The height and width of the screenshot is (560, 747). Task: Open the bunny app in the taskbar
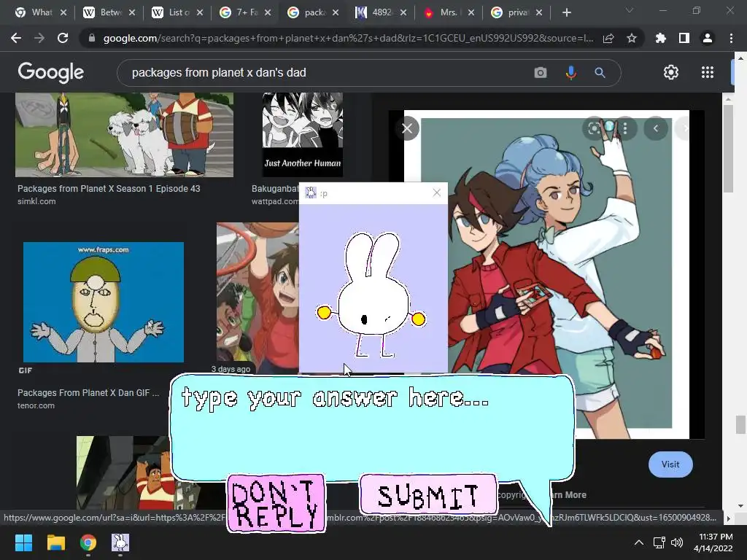(120, 542)
